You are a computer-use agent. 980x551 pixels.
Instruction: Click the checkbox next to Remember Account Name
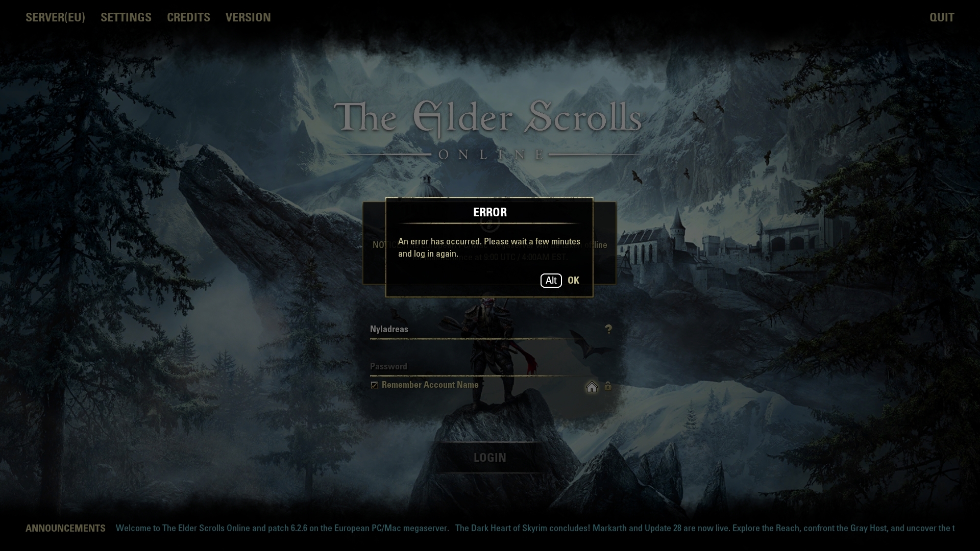point(374,385)
